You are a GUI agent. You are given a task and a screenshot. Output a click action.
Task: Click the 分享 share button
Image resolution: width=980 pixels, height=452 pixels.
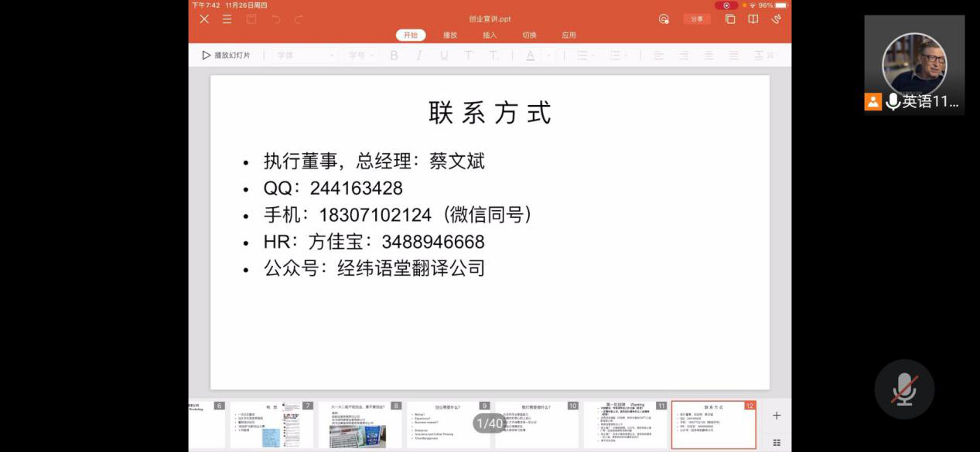(698, 19)
